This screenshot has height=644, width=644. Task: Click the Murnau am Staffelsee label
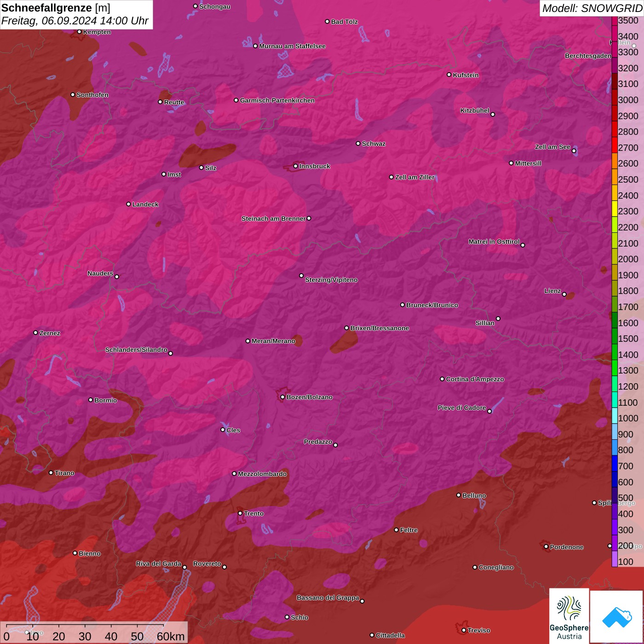click(x=292, y=46)
